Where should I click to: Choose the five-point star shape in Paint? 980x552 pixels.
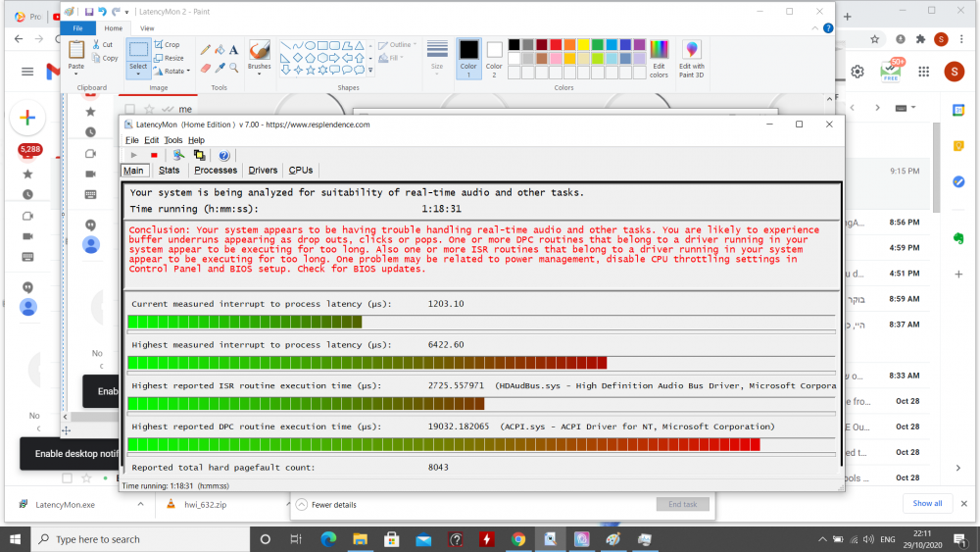click(x=310, y=70)
